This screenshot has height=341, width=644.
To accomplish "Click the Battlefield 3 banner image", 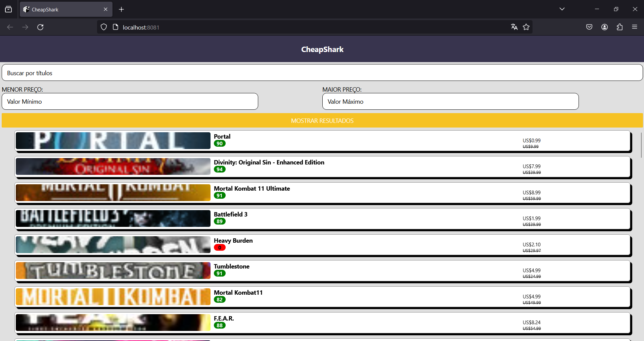I will [x=113, y=218].
